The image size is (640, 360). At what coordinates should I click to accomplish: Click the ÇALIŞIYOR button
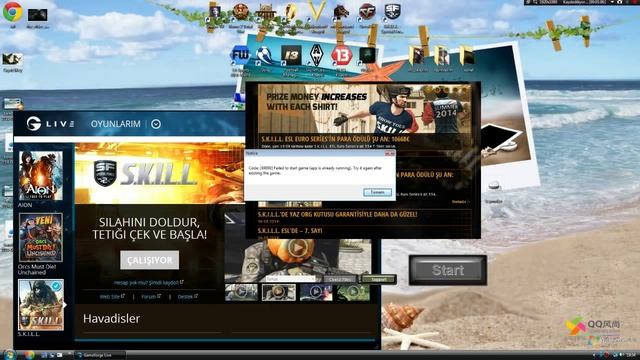pyautogui.click(x=149, y=260)
